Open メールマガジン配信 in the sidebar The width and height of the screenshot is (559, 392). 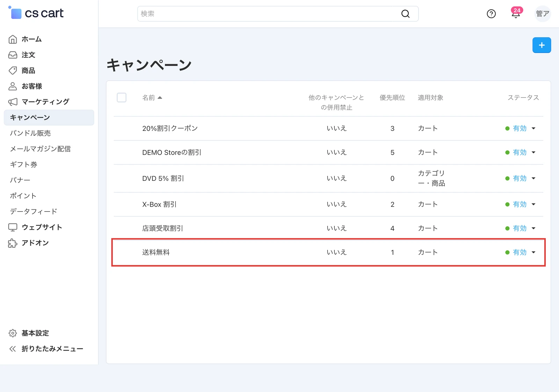pos(40,149)
